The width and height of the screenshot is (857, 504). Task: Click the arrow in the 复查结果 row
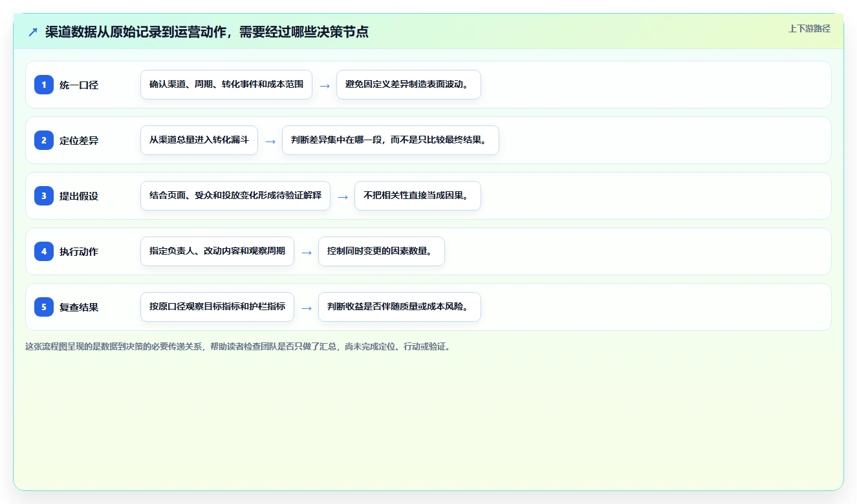[307, 308]
